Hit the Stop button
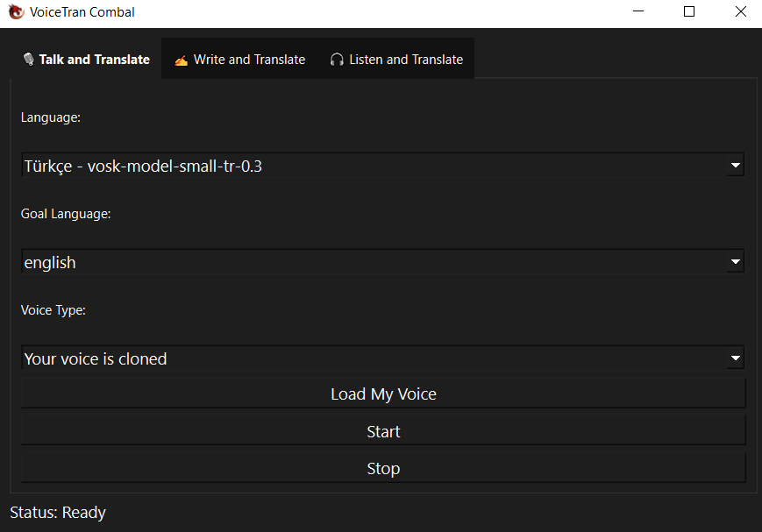 [383, 468]
